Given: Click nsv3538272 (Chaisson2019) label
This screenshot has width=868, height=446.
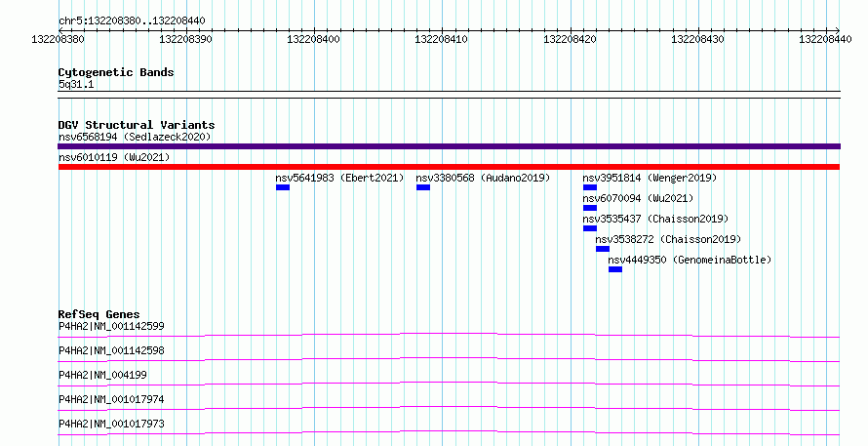Looking at the screenshot, I should point(669,239).
